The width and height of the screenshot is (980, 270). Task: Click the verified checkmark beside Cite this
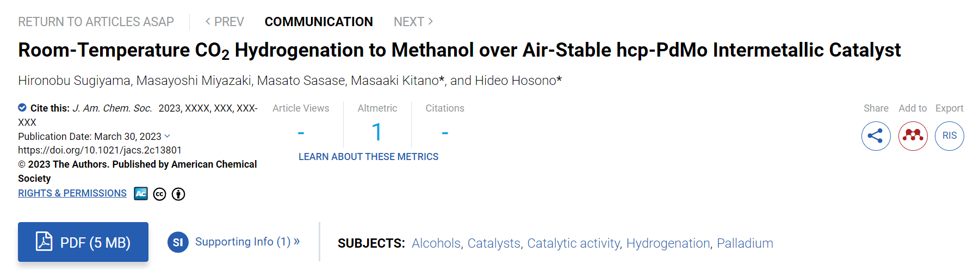tap(22, 108)
